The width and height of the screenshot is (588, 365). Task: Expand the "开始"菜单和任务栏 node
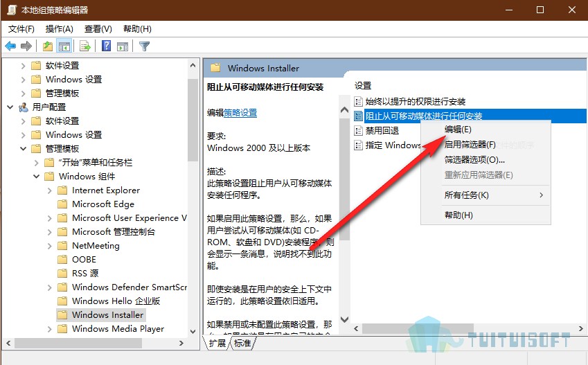point(37,163)
